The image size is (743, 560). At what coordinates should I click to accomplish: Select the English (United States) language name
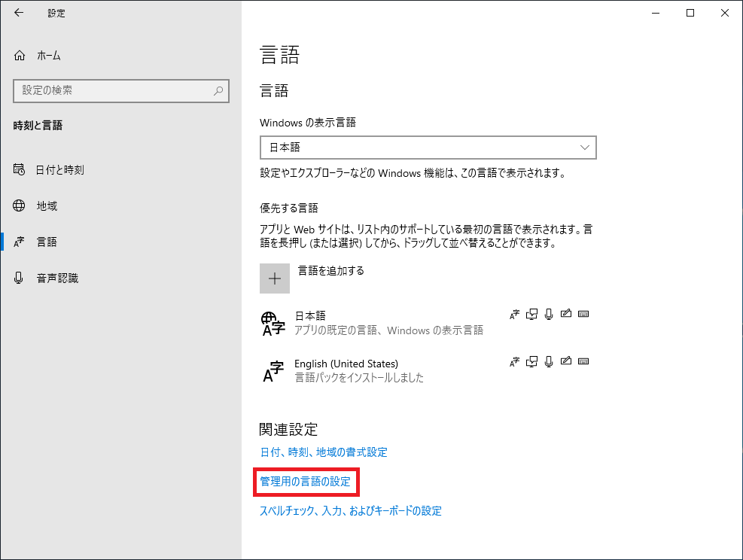click(x=346, y=364)
